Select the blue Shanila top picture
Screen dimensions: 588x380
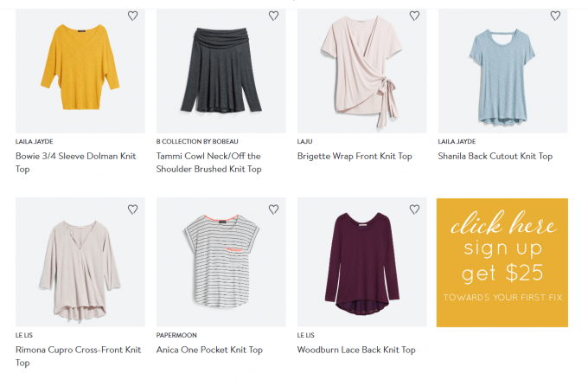pyautogui.click(x=503, y=71)
